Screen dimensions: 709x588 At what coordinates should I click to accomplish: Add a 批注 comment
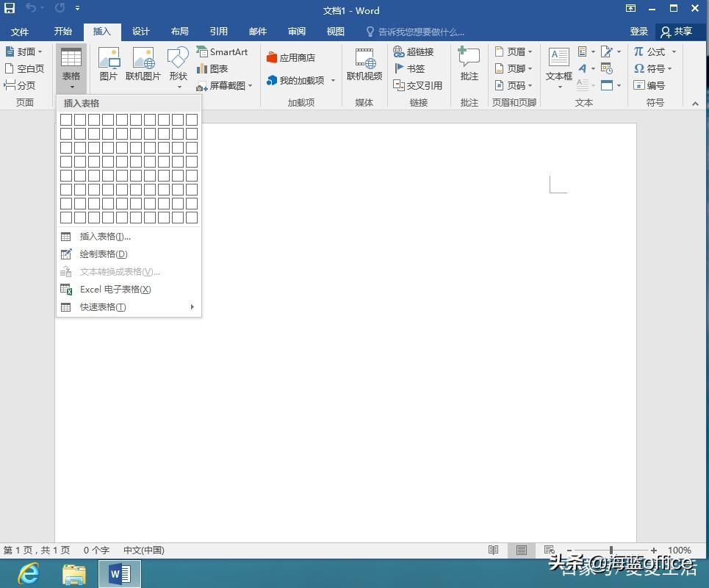(x=469, y=64)
